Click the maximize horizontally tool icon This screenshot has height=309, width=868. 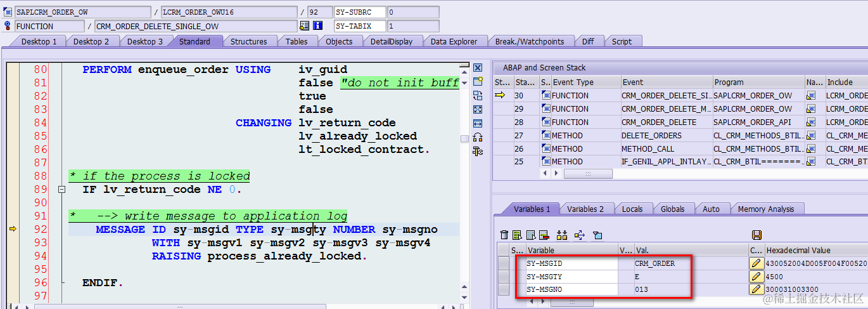click(478, 123)
